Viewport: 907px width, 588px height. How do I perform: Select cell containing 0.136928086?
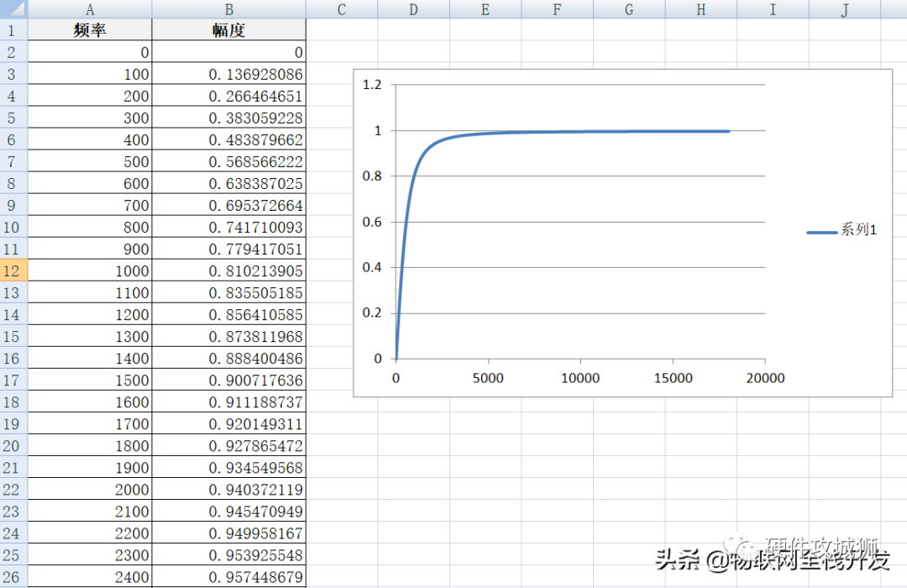tap(229, 74)
